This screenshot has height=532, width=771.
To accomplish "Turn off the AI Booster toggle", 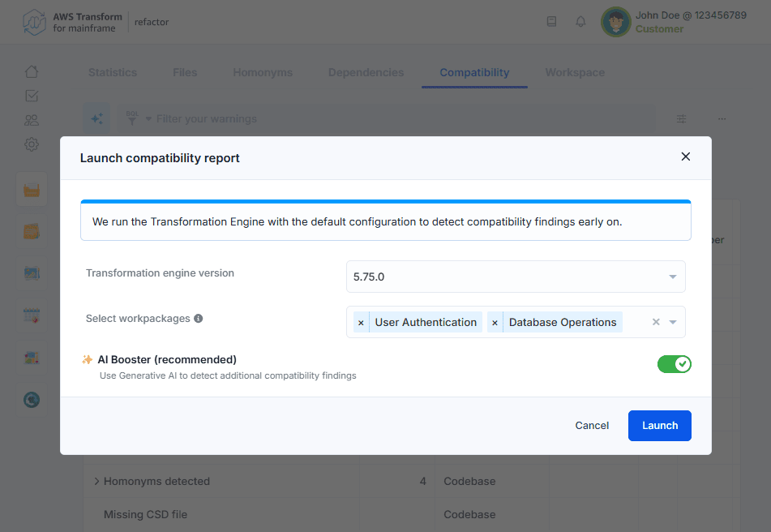I will pos(674,363).
